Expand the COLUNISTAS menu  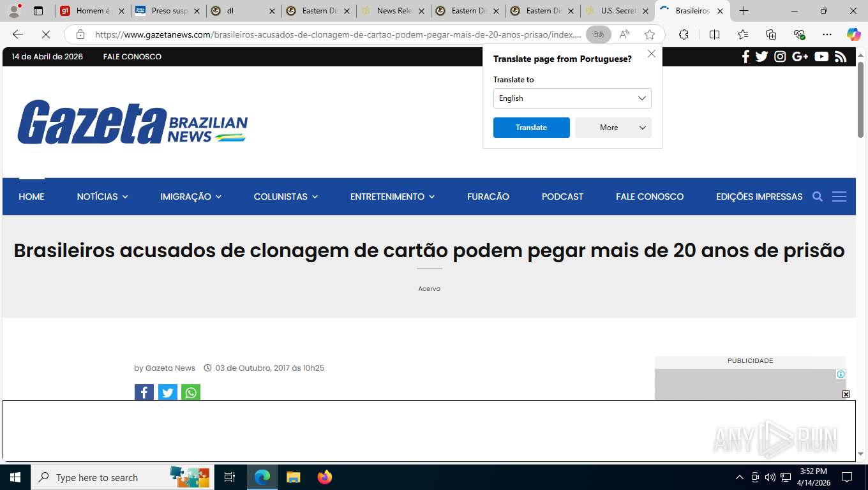pyautogui.click(x=285, y=197)
